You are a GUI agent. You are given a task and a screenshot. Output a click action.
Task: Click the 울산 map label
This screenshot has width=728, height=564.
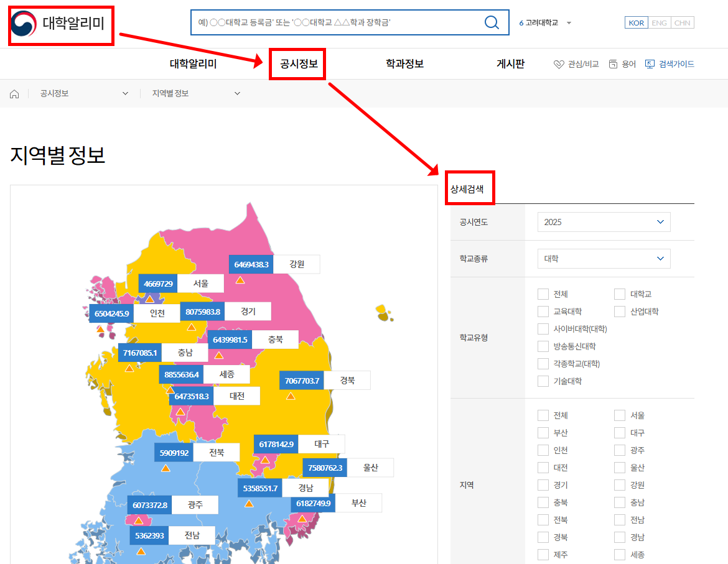370,468
